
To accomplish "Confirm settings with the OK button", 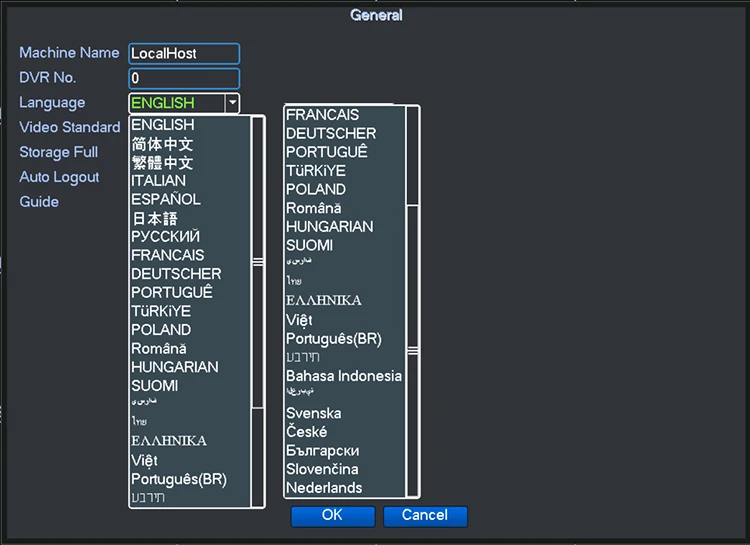I will pos(333,516).
